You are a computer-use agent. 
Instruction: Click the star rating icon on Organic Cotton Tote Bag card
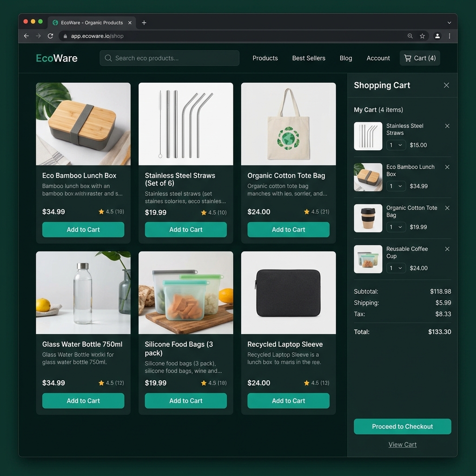point(307,212)
